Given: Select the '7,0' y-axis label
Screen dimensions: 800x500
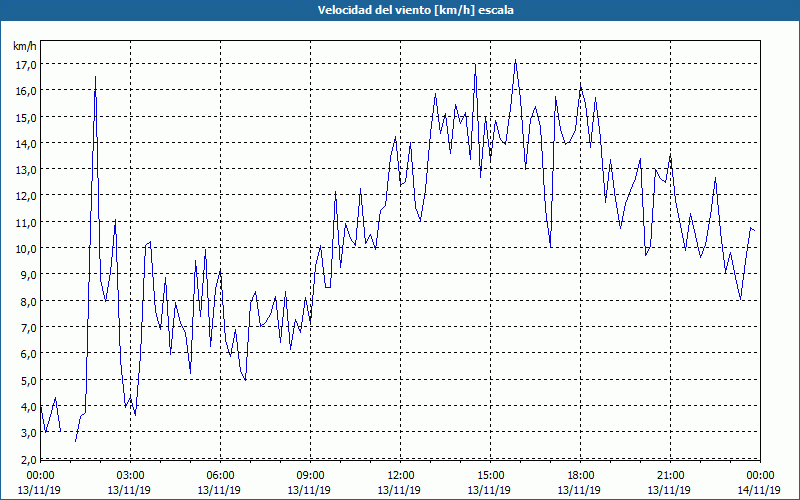Looking at the screenshot, I should click(28, 328).
